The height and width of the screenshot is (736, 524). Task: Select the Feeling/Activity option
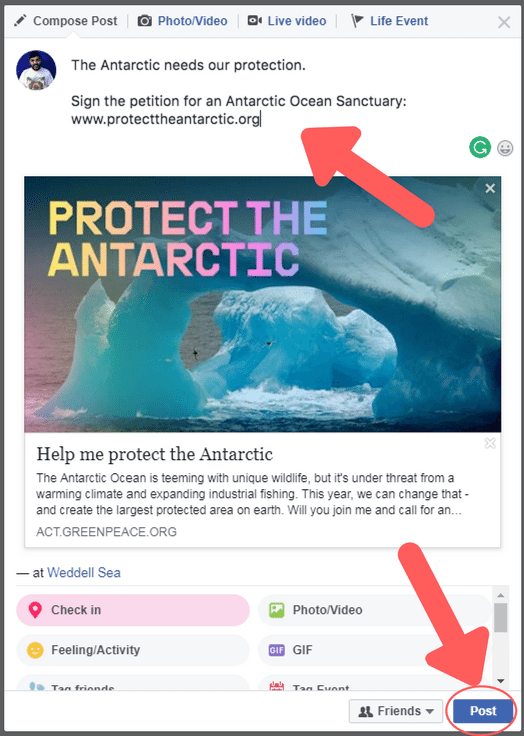click(x=133, y=650)
